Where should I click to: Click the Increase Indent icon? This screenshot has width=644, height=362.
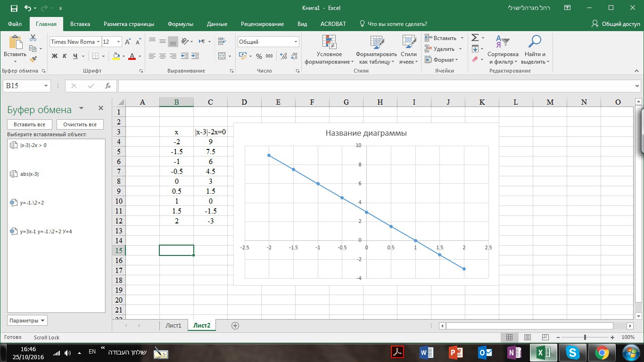(x=195, y=56)
